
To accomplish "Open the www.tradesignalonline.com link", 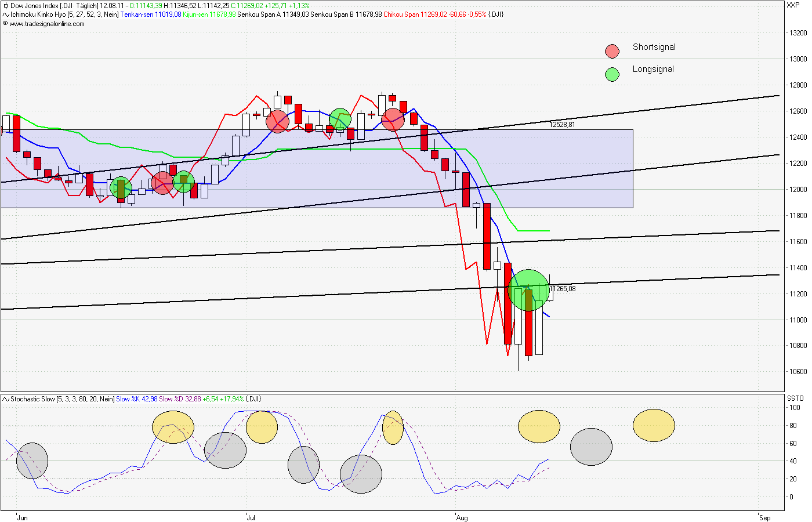I will point(46,24).
